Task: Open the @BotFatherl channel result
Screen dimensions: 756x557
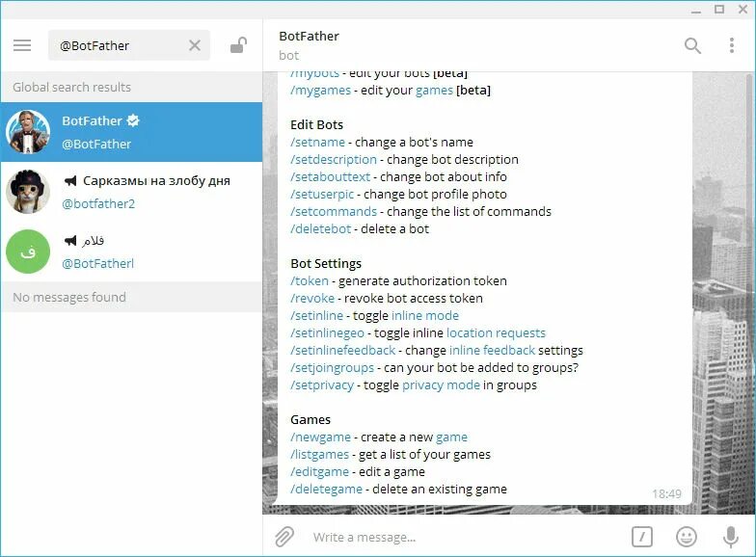Action: pos(131,252)
